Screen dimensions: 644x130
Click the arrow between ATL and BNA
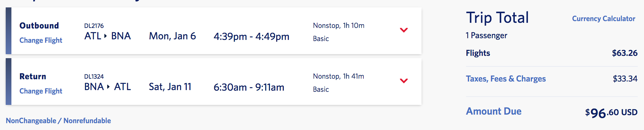pos(106,36)
